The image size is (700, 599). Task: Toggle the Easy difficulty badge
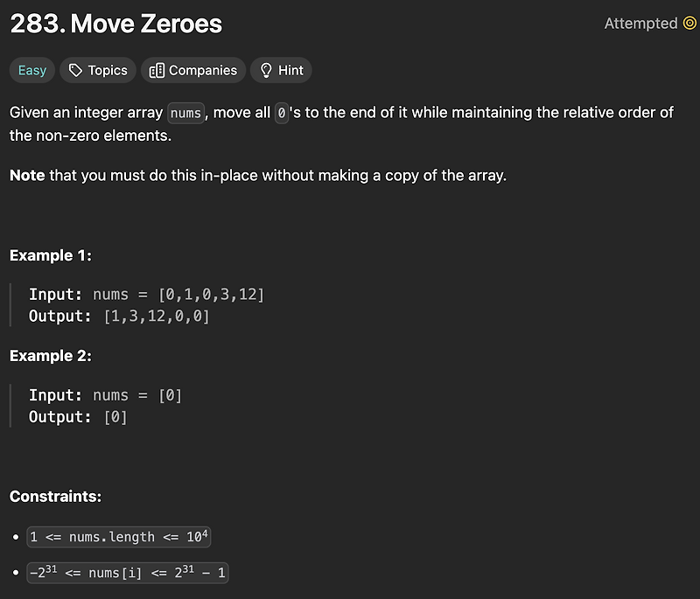click(x=31, y=70)
